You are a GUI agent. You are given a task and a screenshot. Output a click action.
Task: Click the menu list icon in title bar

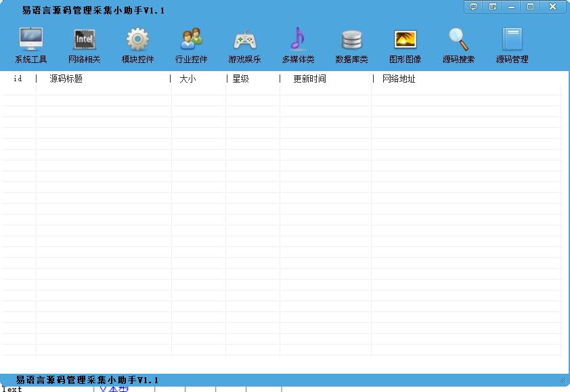493,7
